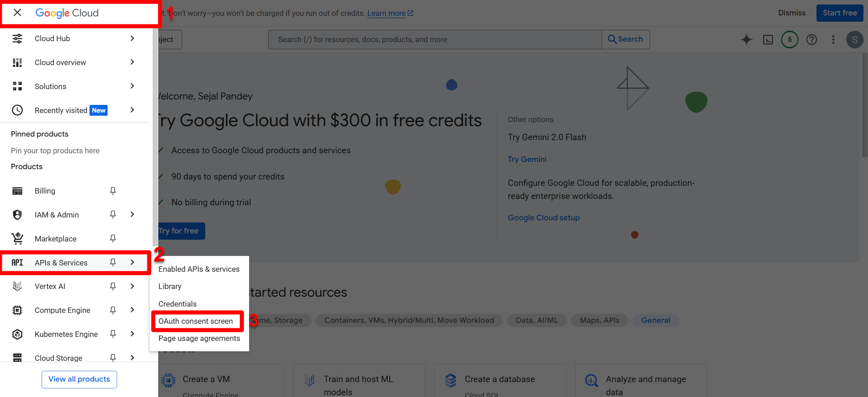Select Enabled APIs & services submenu item
This screenshot has height=397, width=868.
click(199, 269)
